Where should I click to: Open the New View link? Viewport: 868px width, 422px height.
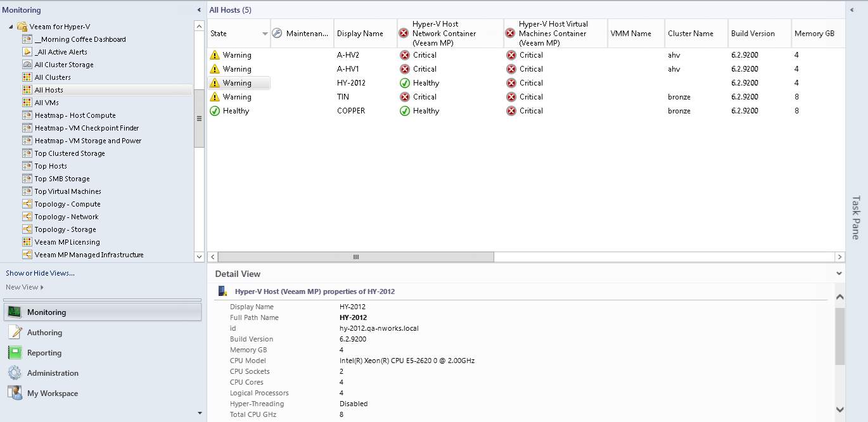click(22, 287)
